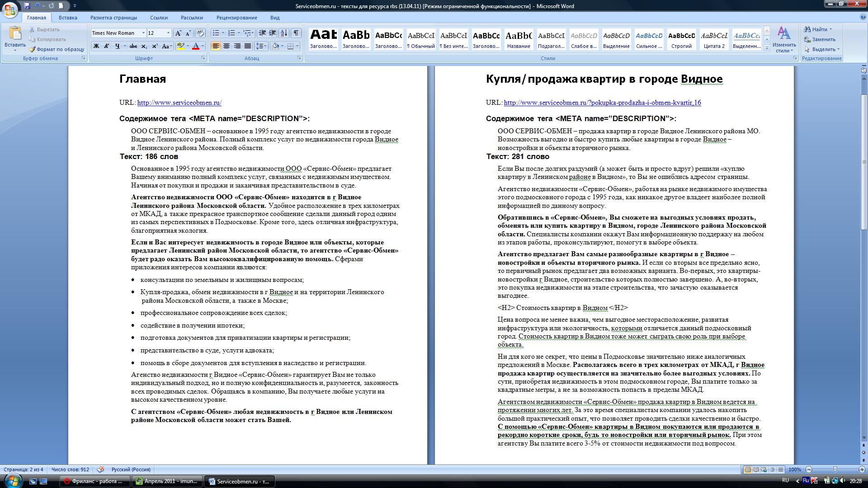Toggle italic formatting with К

[107, 46]
